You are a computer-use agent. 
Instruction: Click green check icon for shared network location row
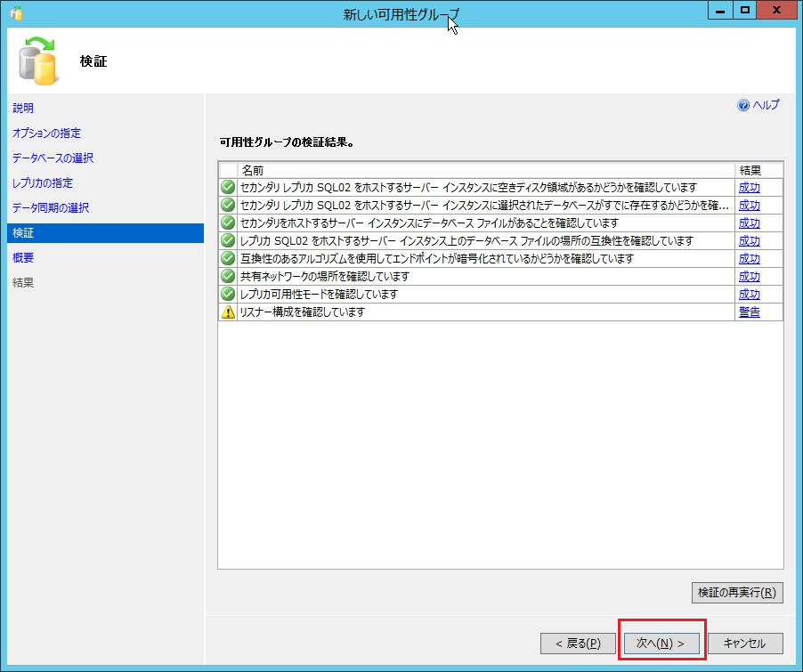[228, 277]
